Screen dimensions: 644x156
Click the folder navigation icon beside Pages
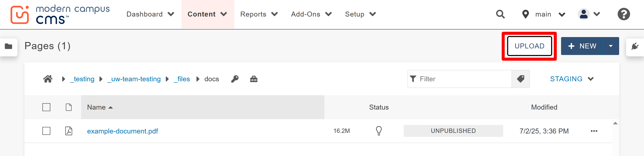[x=8, y=46]
